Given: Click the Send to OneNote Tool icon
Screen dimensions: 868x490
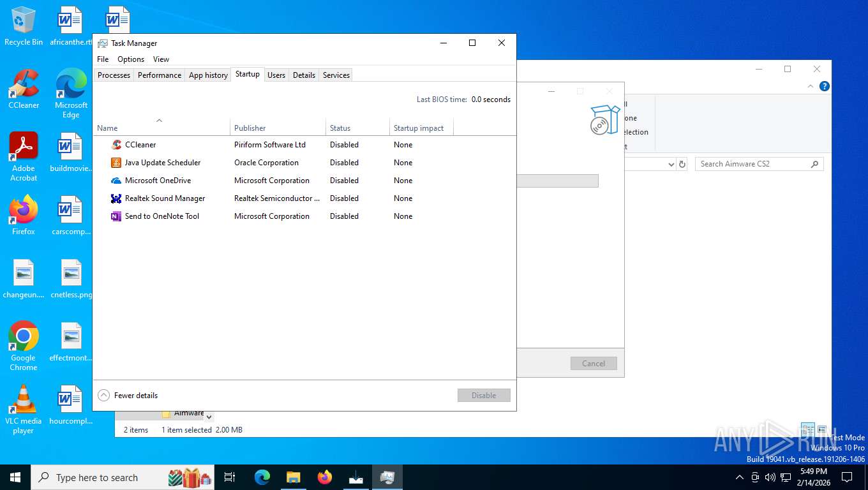Looking at the screenshot, I should tap(116, 216).
